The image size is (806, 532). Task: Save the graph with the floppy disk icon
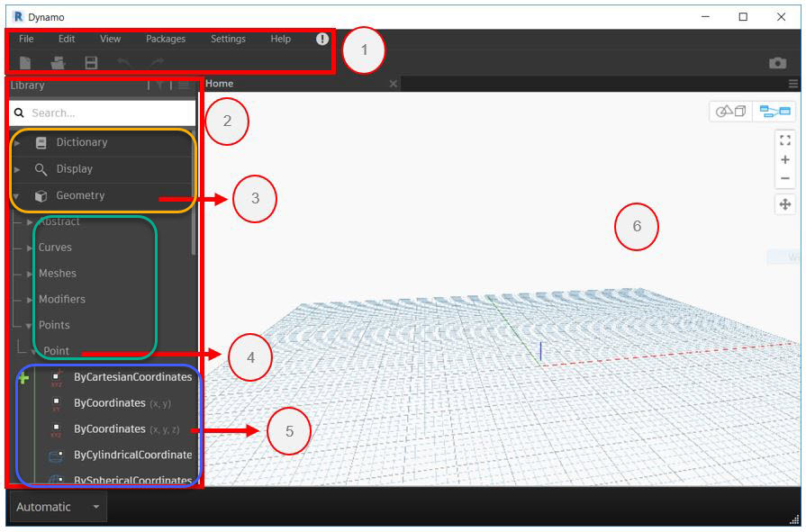(x=91, y=63)
